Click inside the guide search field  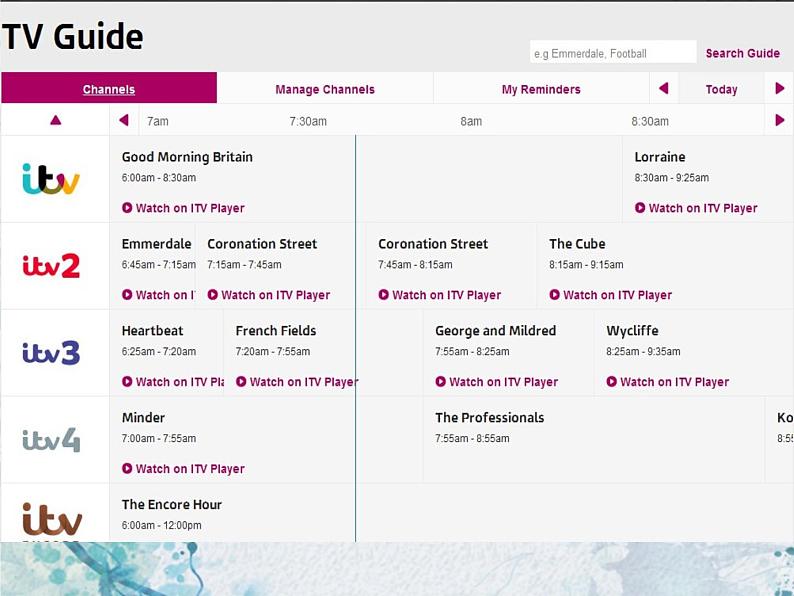point(613,52)
